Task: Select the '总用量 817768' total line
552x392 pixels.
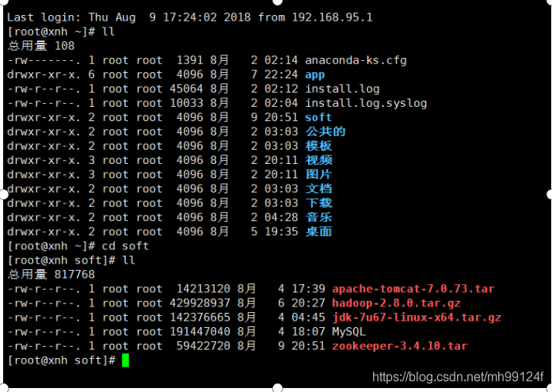Action: coord(51,275)
